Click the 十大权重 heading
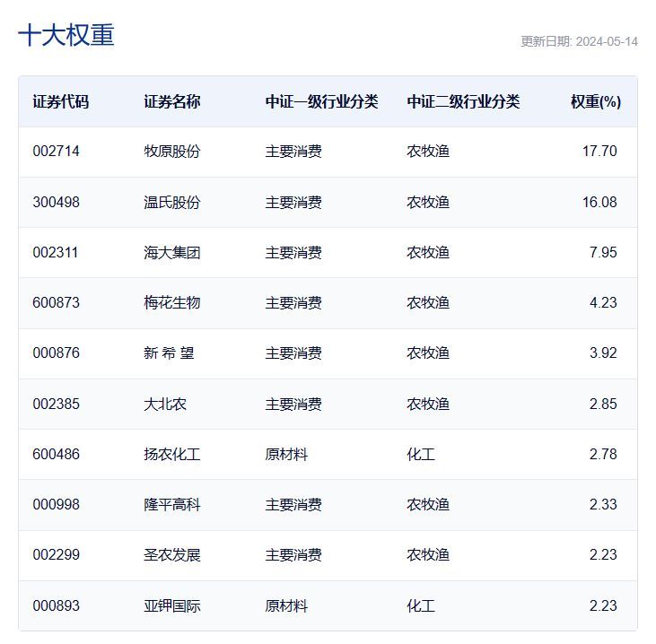Screen dimensions: 656x644 66,35
